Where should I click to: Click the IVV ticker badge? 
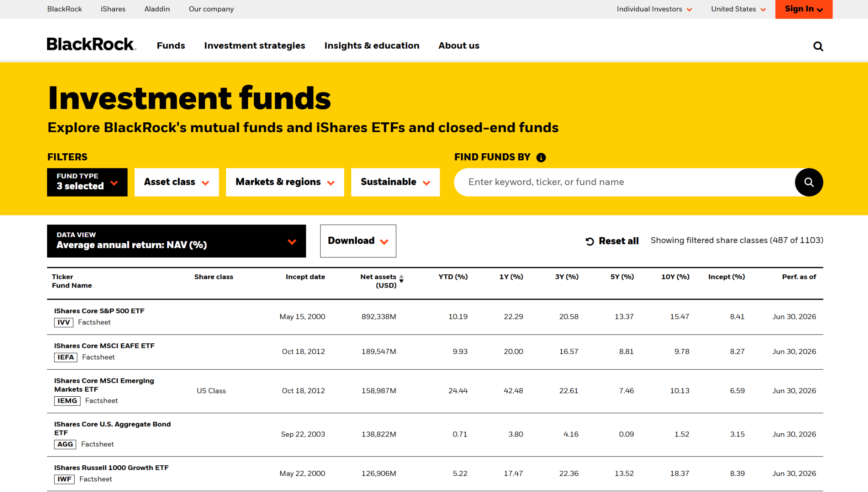pos(64,323)
